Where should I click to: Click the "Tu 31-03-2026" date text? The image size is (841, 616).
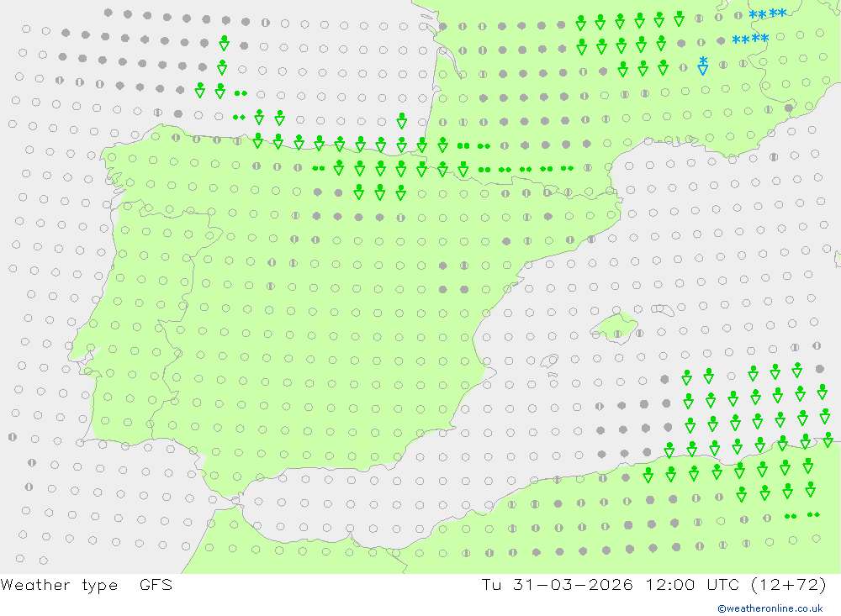[557, 584]
